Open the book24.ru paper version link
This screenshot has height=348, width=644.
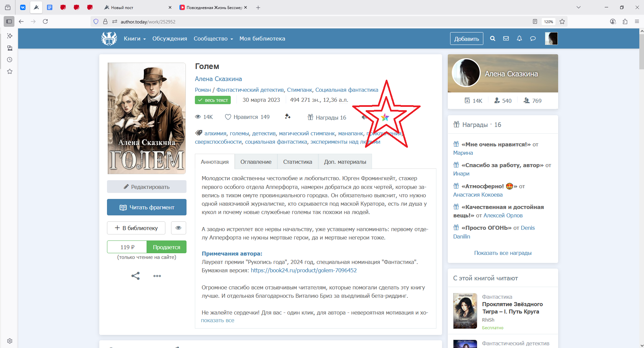click(x=304, y=270)
